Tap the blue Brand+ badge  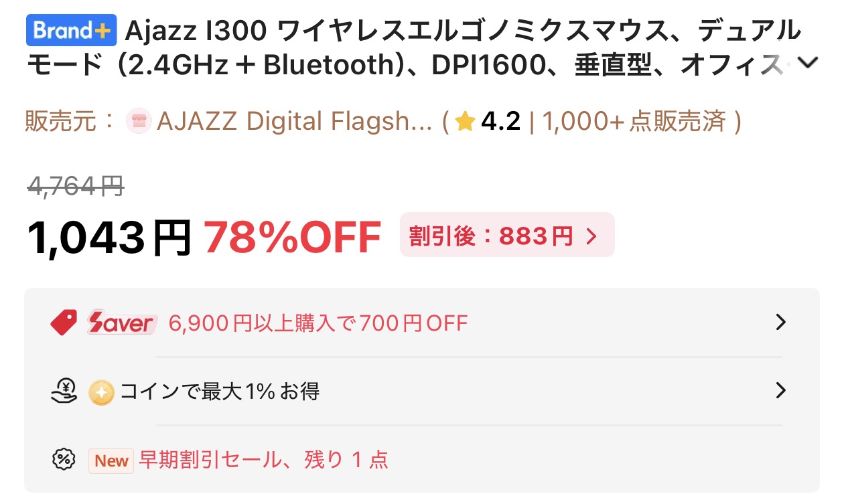click(x=72, y=30)
